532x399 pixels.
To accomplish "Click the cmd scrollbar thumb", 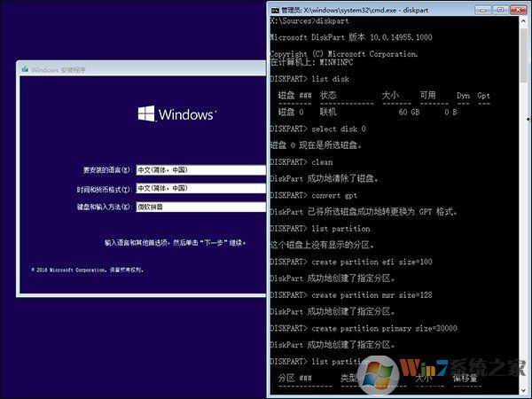I will pyautogui.click(x=523, y=54).
